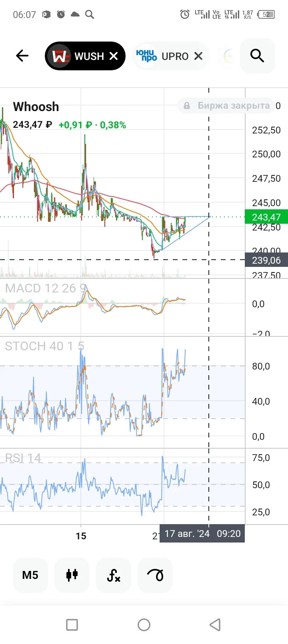Open Android recent apps square button

pos(72,625)
